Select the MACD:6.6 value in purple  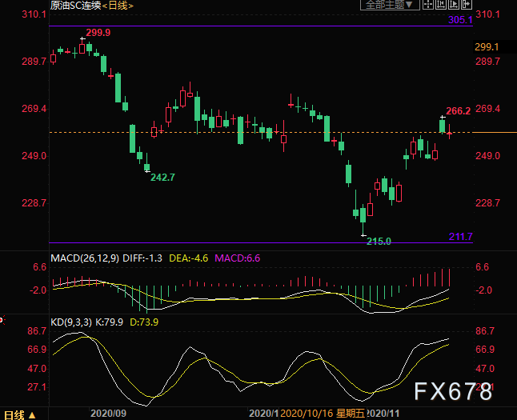(238, 258)
